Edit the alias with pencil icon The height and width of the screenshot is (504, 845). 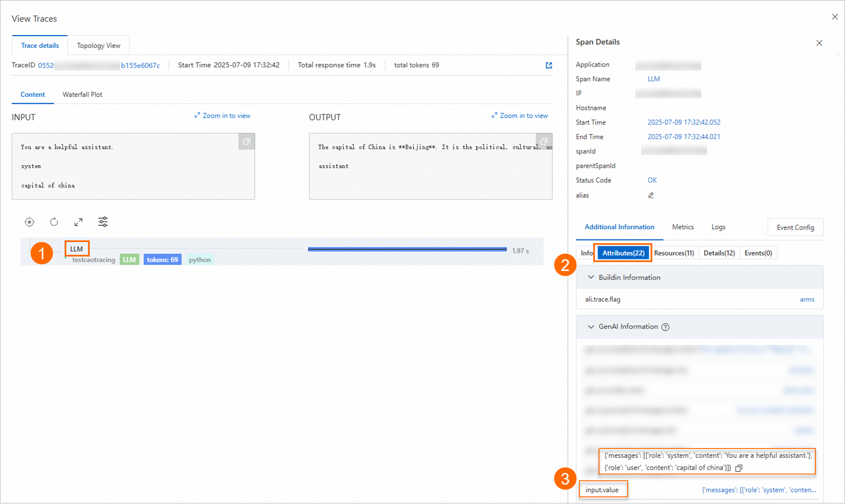tap(651, 195)
